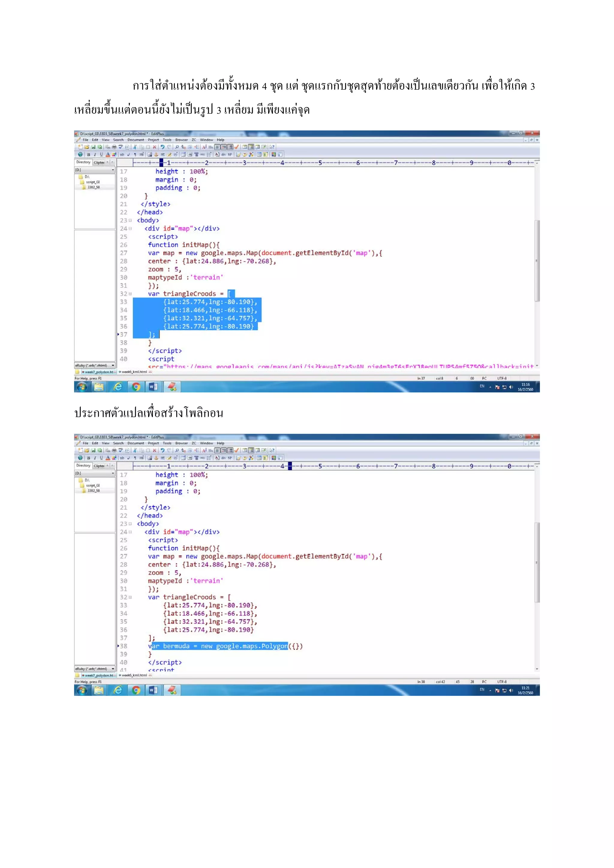The image size is (614, 868).
Task: Collapse fold marker at line 32 in upper editor
Action: point(130,294)
